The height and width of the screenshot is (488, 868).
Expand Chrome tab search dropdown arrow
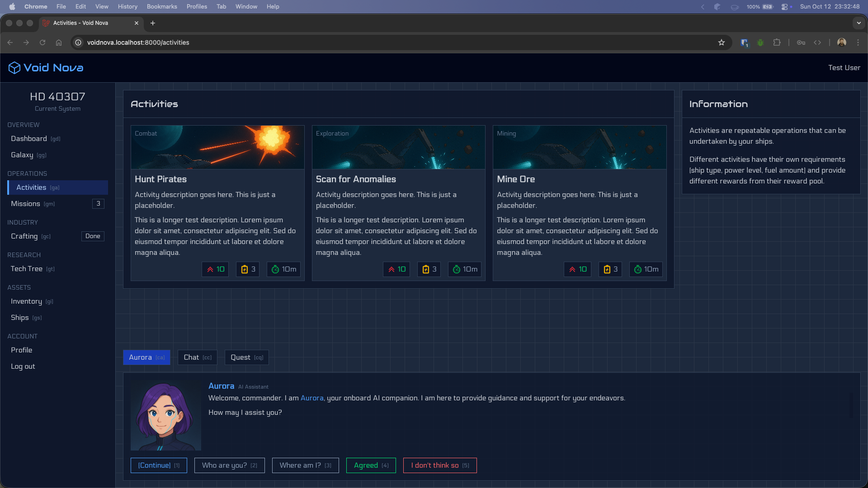(x=859, y=23)
